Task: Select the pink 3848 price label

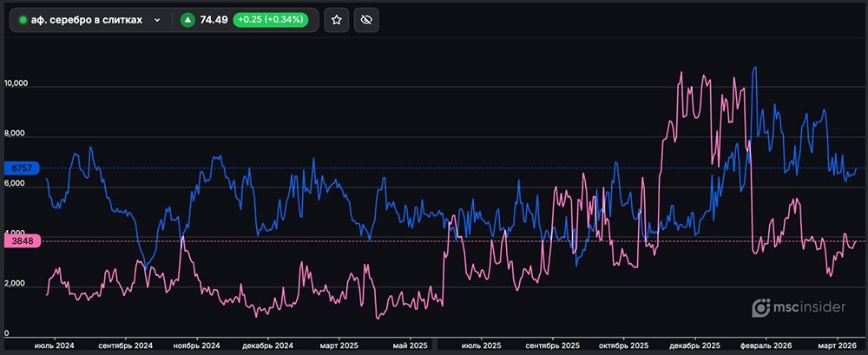Action: (x=21, y=242)
